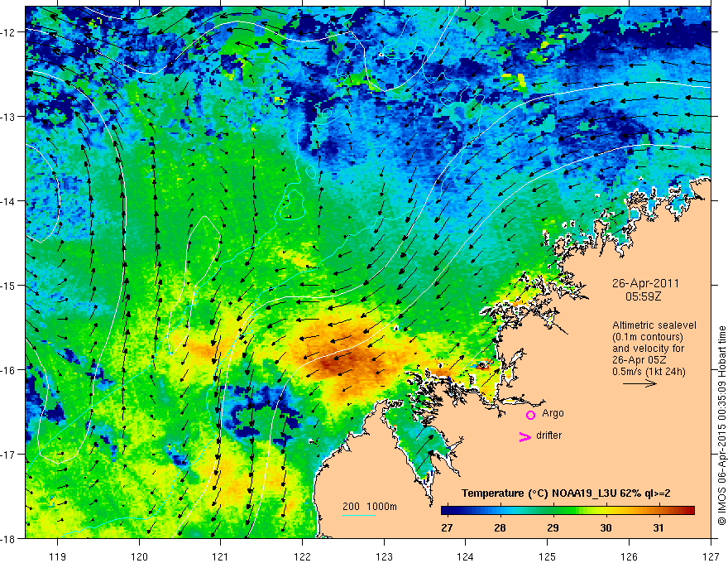Click the 30 colorbar tick label

point(606,527)
